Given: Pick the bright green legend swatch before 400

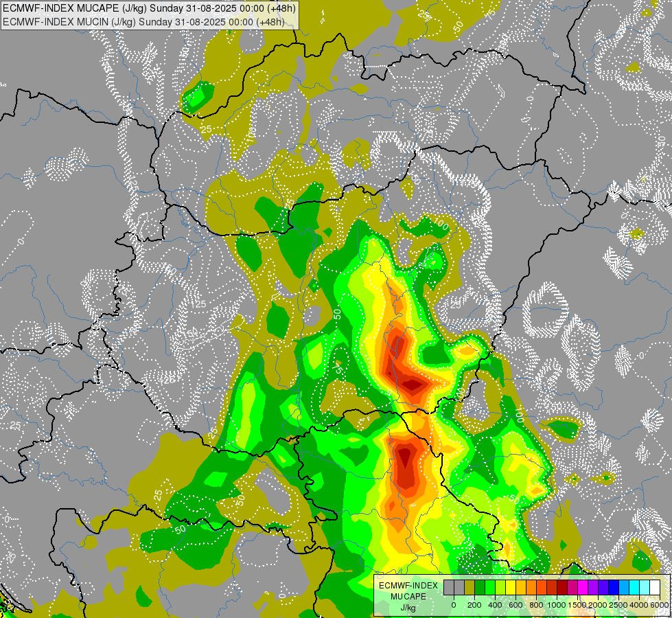Looking at the screenshot, I should [x=490, y=587].
